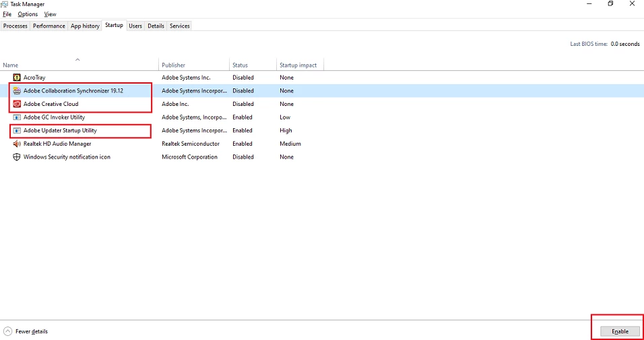Click the Low startup impact value
The image size is (644, 340).
coord(285,117)
